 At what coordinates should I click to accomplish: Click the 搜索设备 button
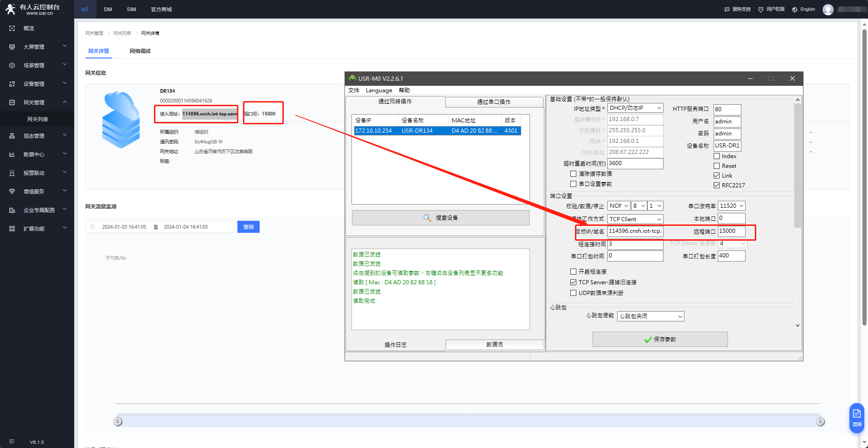(440, 218)
